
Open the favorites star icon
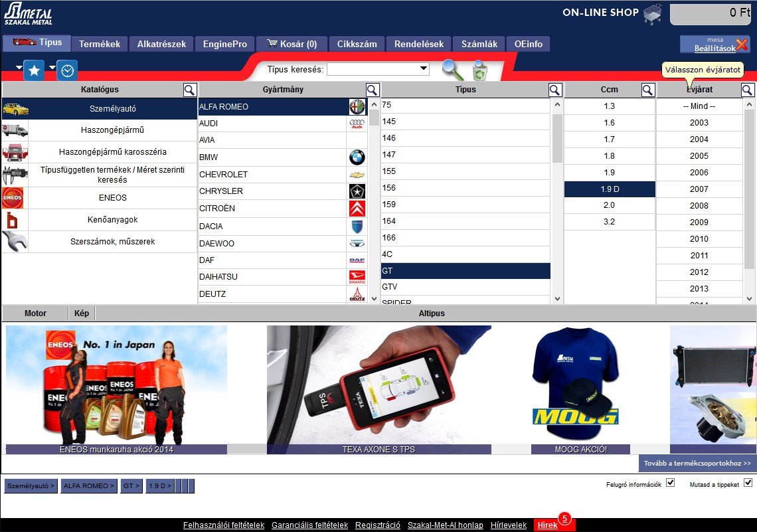[34, 70]
